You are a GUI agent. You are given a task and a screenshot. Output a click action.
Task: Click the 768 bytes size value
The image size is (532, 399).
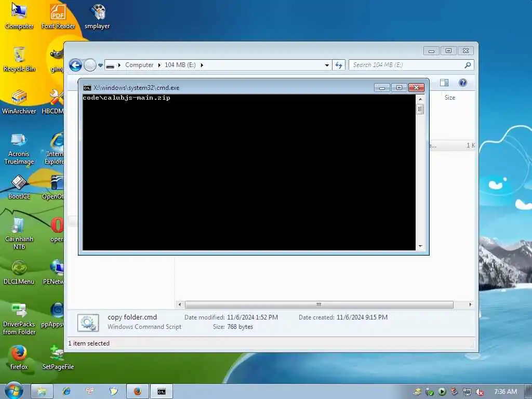[240, 327]
